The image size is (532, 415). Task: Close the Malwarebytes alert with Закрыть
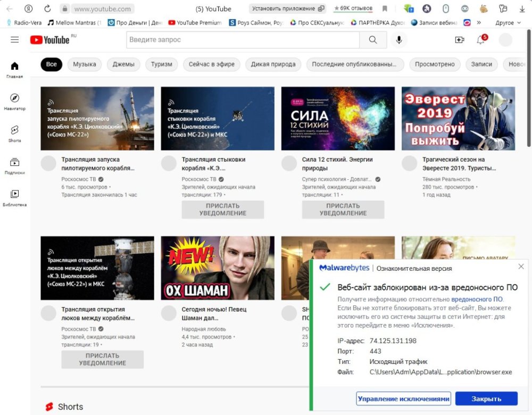486,398
